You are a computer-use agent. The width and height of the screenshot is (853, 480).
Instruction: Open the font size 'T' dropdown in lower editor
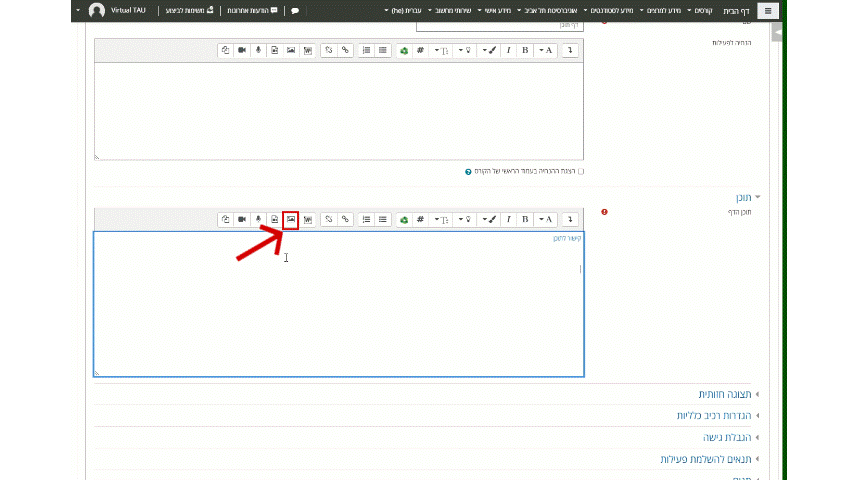click(x=441, y=219)
